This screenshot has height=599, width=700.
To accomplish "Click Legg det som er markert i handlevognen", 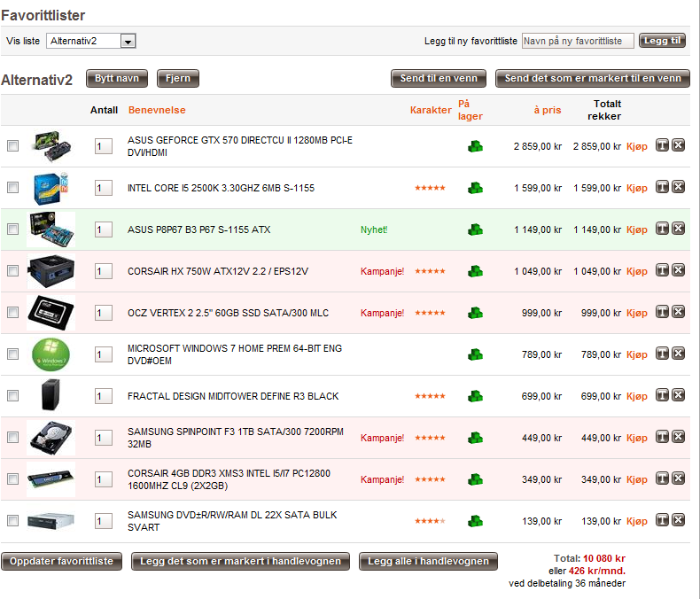I will (x=240, y=562).
